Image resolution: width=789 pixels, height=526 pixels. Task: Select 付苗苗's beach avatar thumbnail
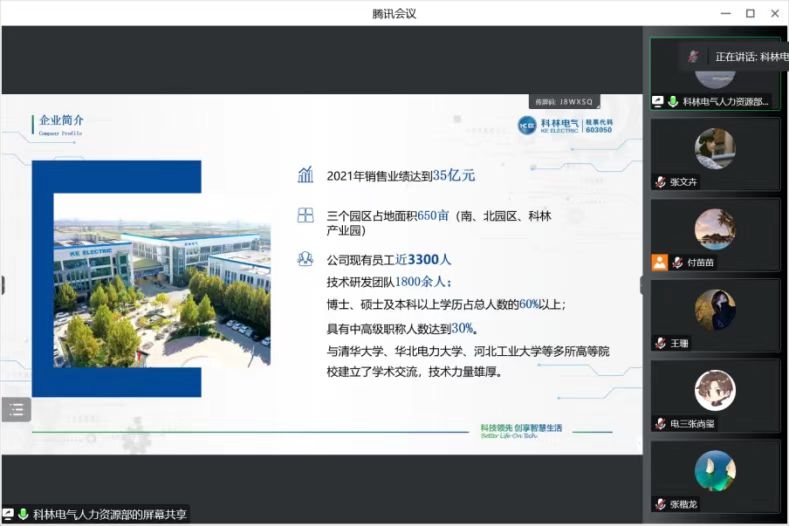[x=715, y=229]
